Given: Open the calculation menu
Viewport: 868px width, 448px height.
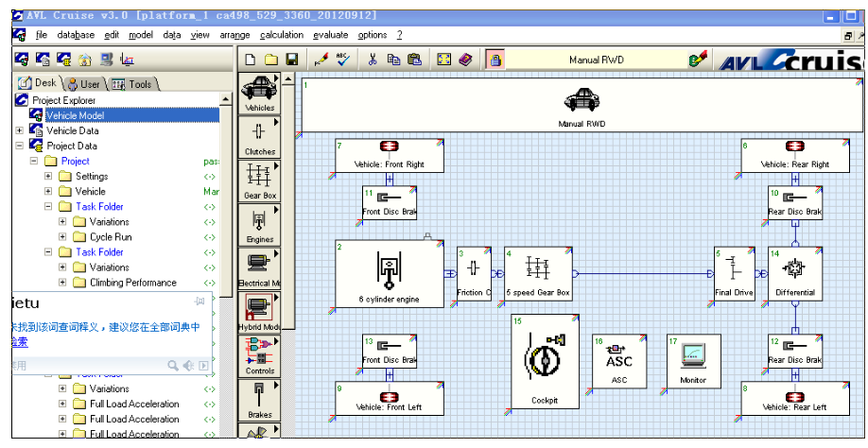Looking at the screenshot, I should click(282, 35).
